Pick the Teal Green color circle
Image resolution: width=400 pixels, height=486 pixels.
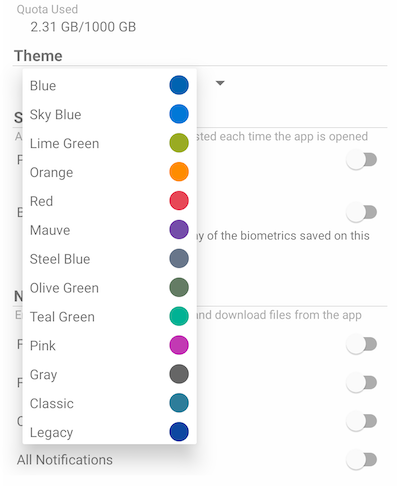click(x=179, y=316)
